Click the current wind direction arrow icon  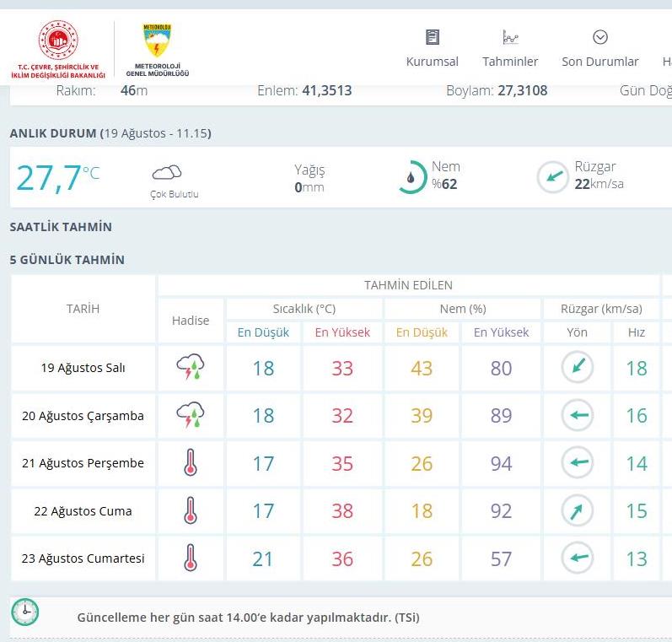coord(553,177)
